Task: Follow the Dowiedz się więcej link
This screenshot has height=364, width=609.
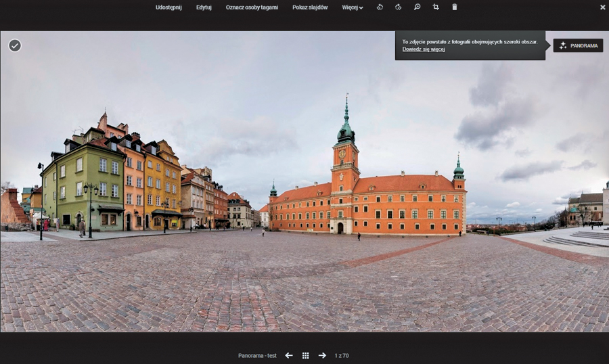Action: tap(424, 49)
